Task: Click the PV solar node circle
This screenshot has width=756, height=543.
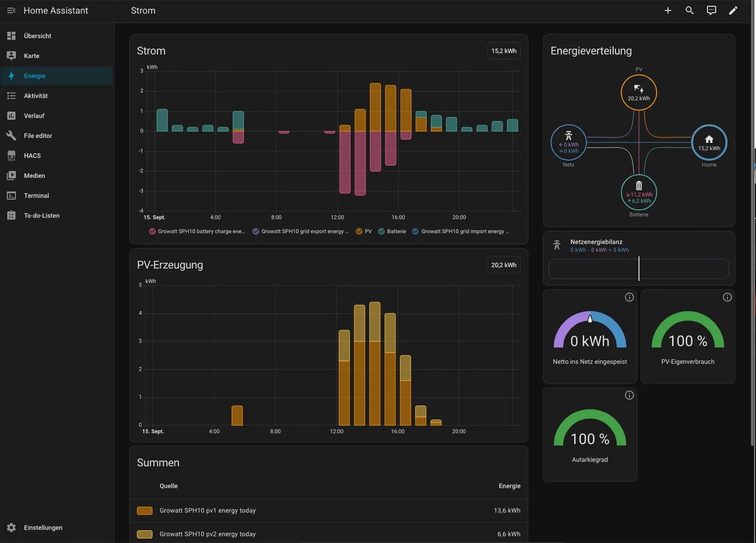Action: click(x=639, y=93)
